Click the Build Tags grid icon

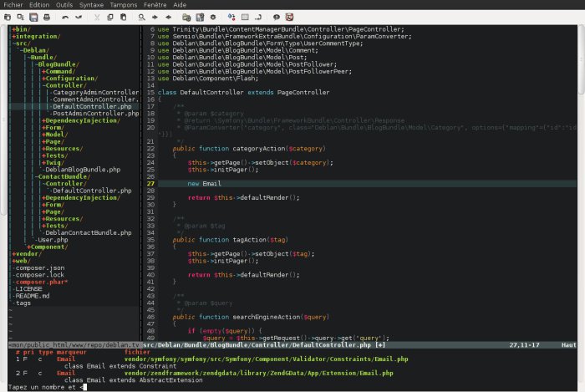[x=245, y=18]
